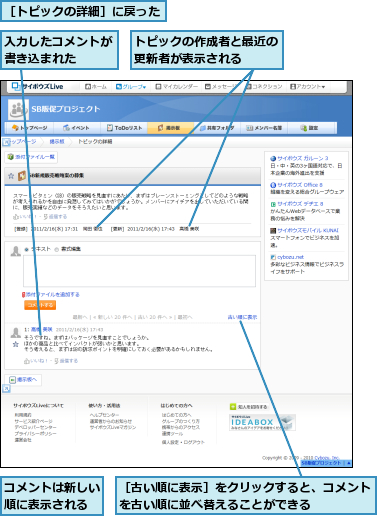Viewport: 377px width, 516px height.
Task: Click the SB販促プロジェクト group icon
Action: [18, 110]
